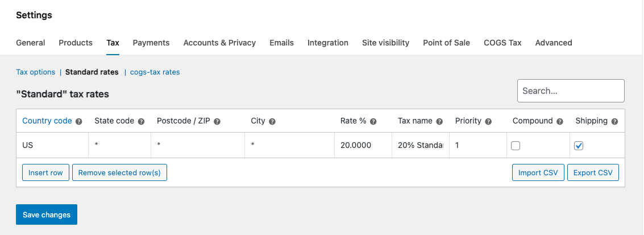Click the help icon beside City
Screen dimensions: 644x235
(x=272, y=121)
